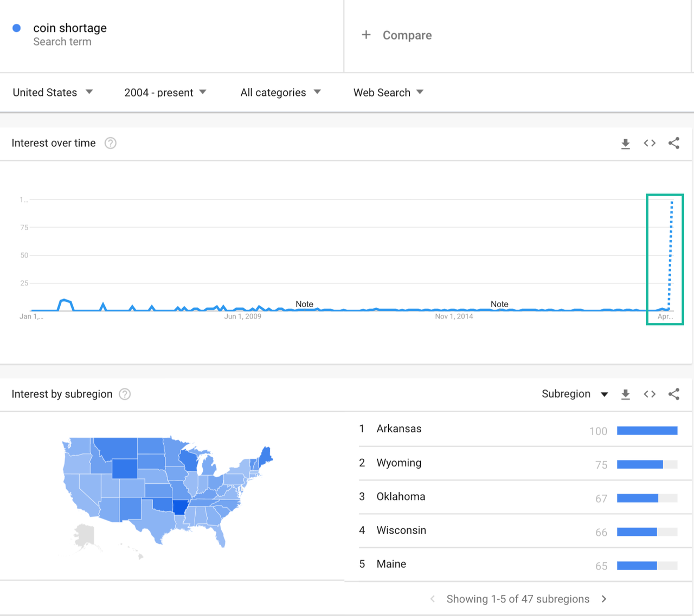Change the Web Search type dropdown

388,93
